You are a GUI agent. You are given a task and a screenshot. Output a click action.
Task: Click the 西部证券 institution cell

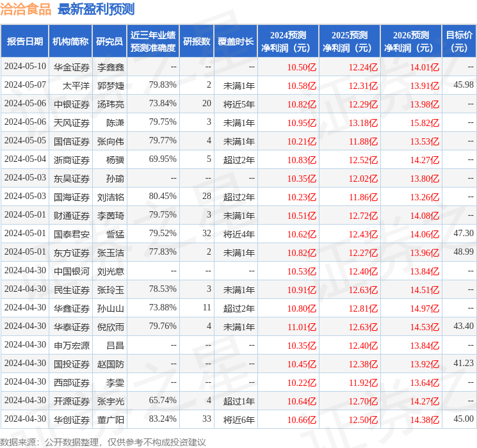point(72,383)
